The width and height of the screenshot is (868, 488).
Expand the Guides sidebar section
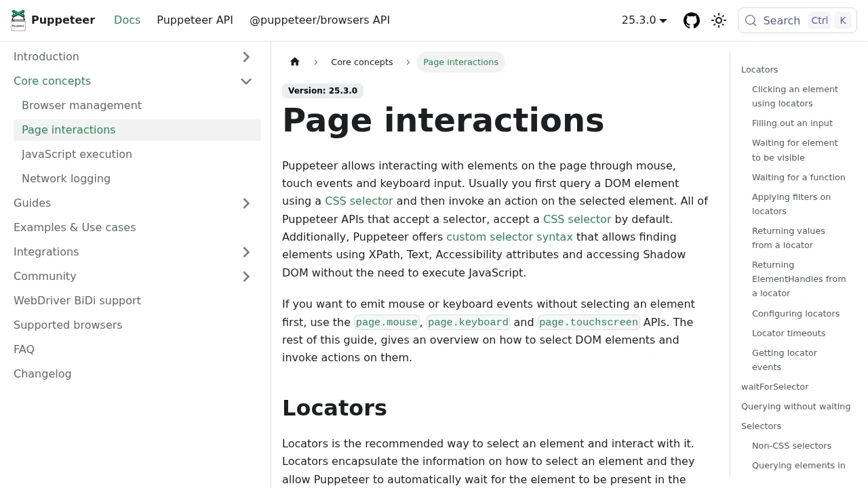[246, 203]
